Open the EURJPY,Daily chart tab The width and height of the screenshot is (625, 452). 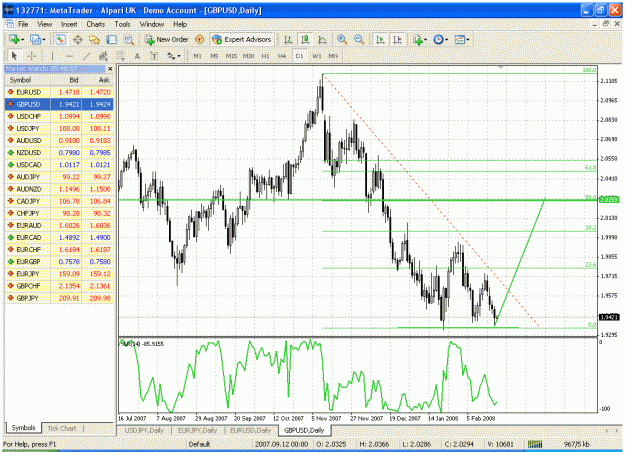(x=198, y=430)
